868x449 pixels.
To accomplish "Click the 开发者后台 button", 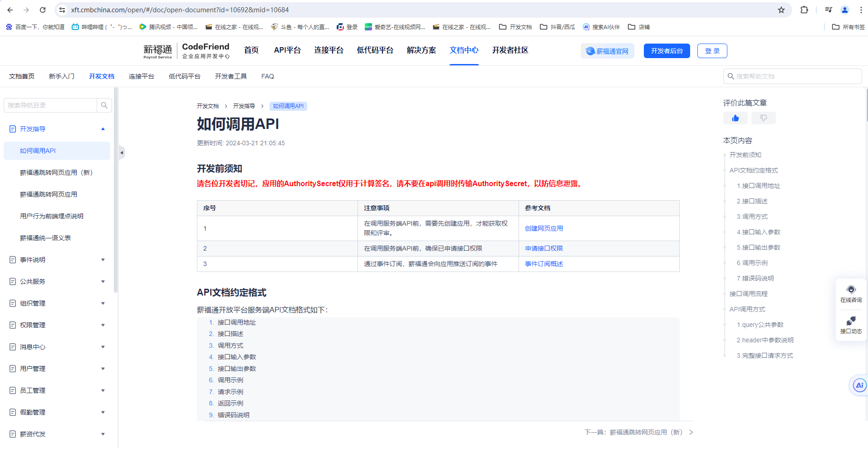I will pyautogui.click(x=667, y=51).
